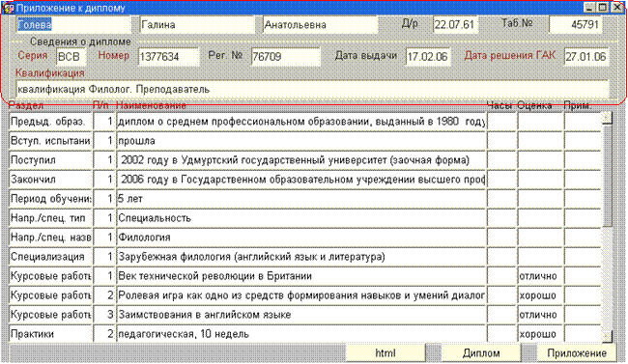Click the П/п number 3 in the Курсовые работы row
The height and width of the screenshot is (364, 628).
tap(104, 315)
